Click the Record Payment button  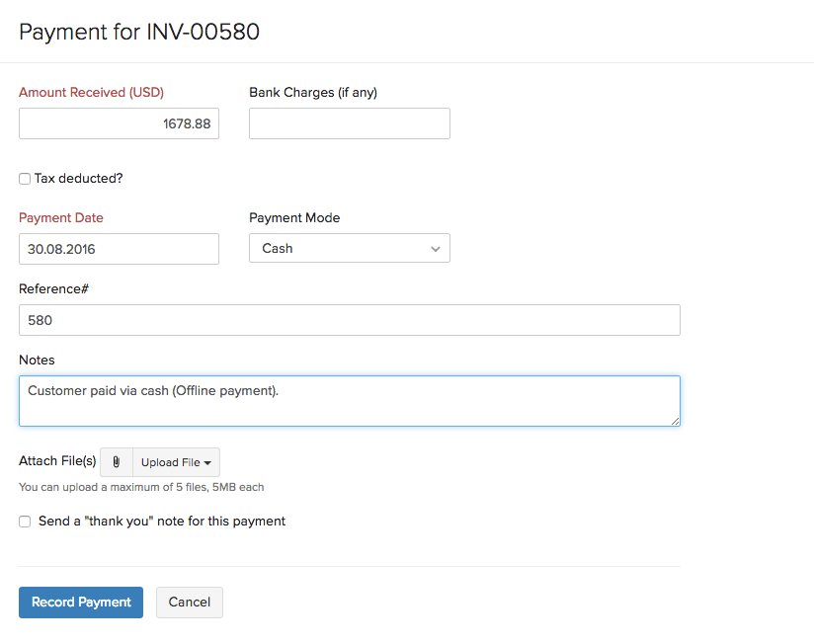click(x=81, y=603)
